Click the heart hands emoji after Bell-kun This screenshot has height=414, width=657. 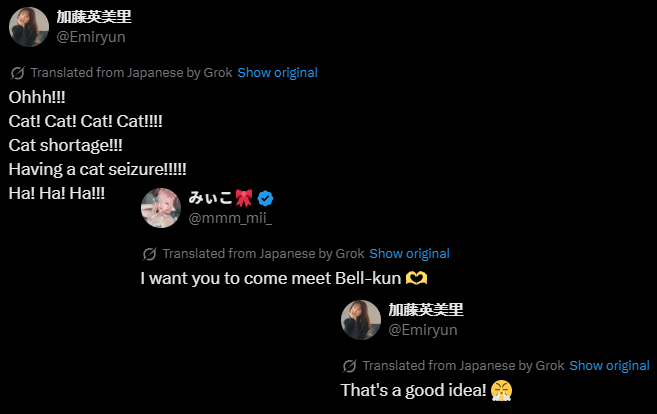coord(430,278)
